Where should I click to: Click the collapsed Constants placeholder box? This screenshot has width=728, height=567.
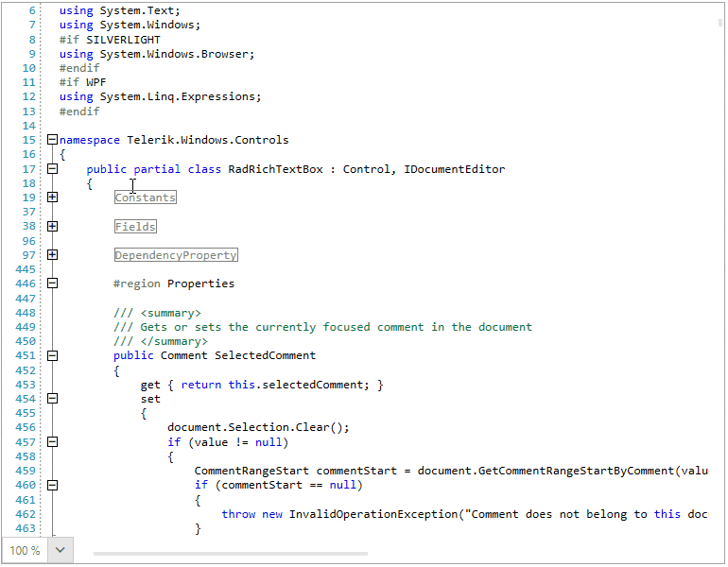146,198
